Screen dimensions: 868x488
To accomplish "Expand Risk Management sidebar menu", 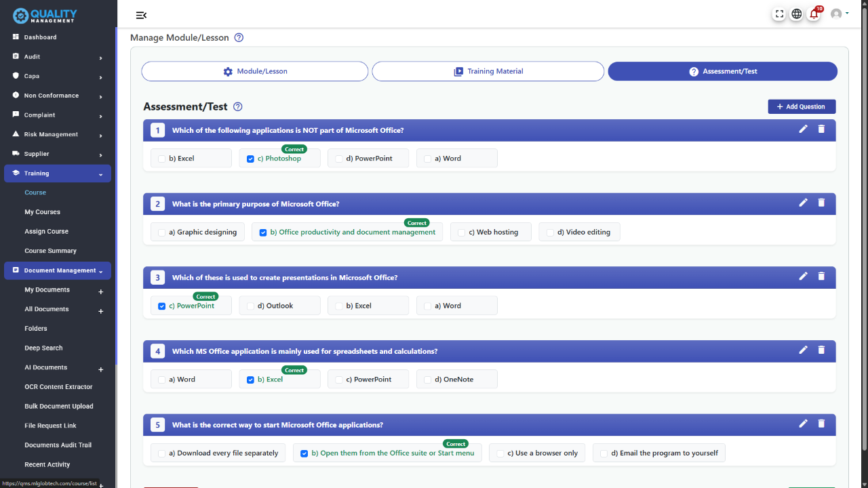I will pyautogui.click(x=100, y=135).
